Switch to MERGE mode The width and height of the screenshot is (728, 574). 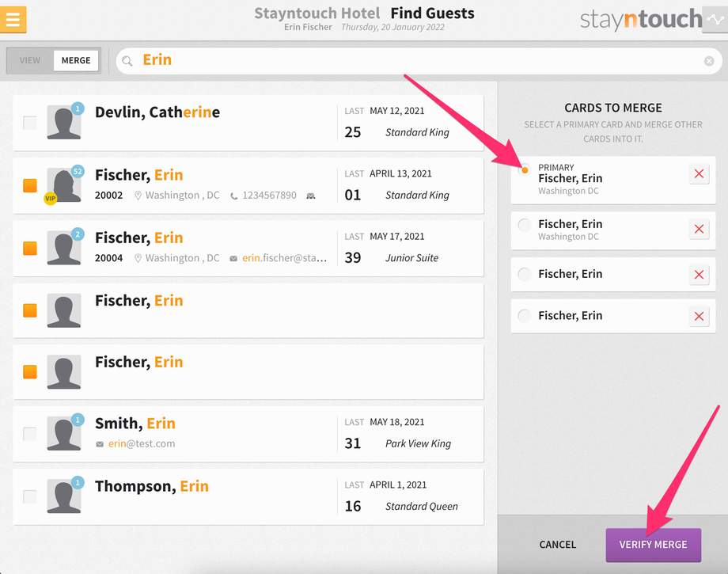click(76, 60)
